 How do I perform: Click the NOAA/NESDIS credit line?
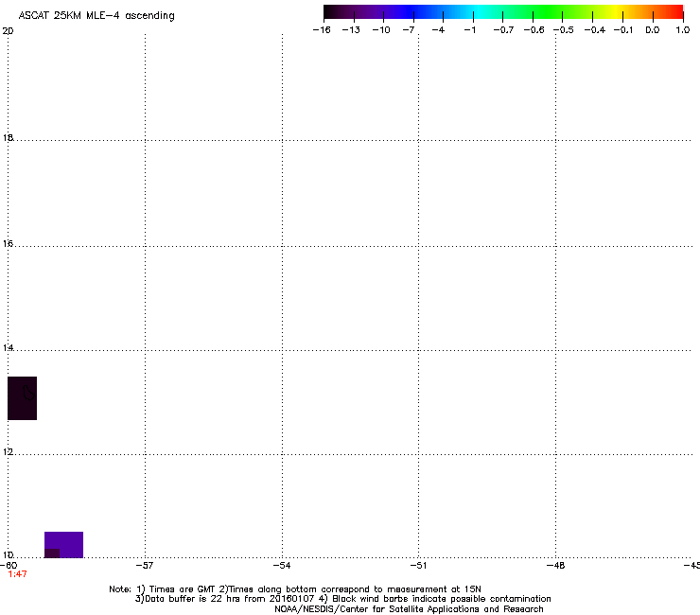click(x=409, y=609)
